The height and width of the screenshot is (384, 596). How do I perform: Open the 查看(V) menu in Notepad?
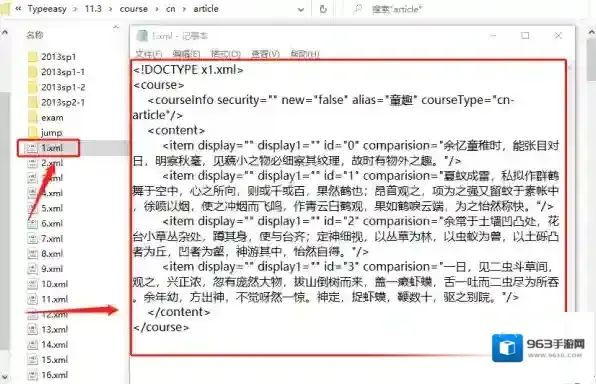click(265, 54)
